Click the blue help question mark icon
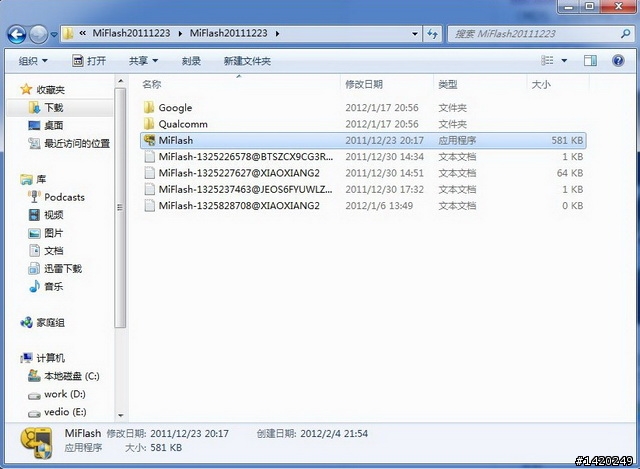640x469 pixels. click(618, 61)
